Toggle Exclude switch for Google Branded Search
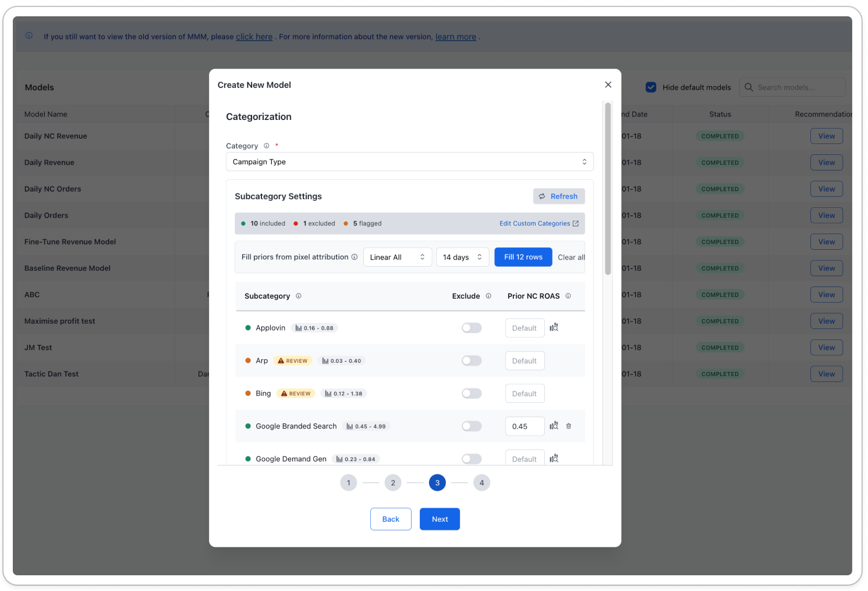The image size is (868, 591). point(472,426)
